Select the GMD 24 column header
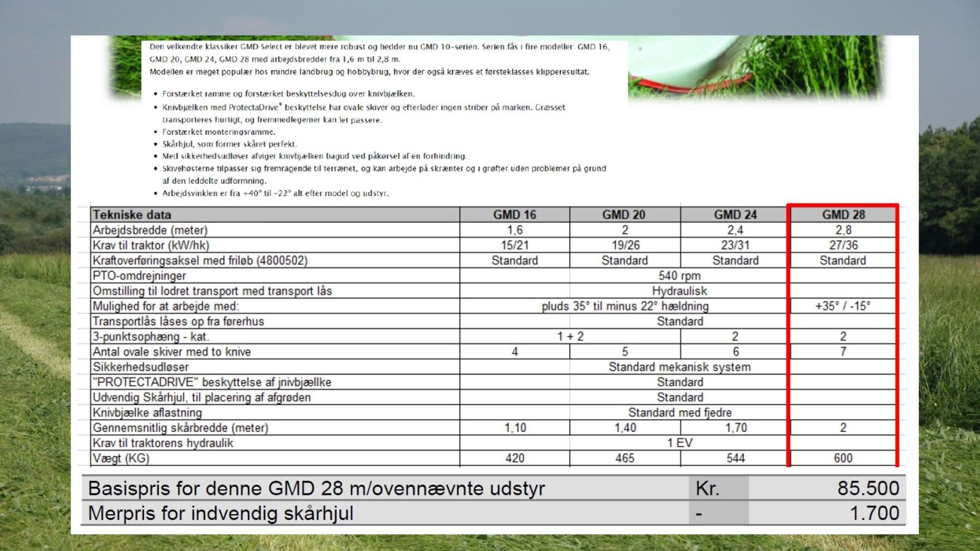 735,215
